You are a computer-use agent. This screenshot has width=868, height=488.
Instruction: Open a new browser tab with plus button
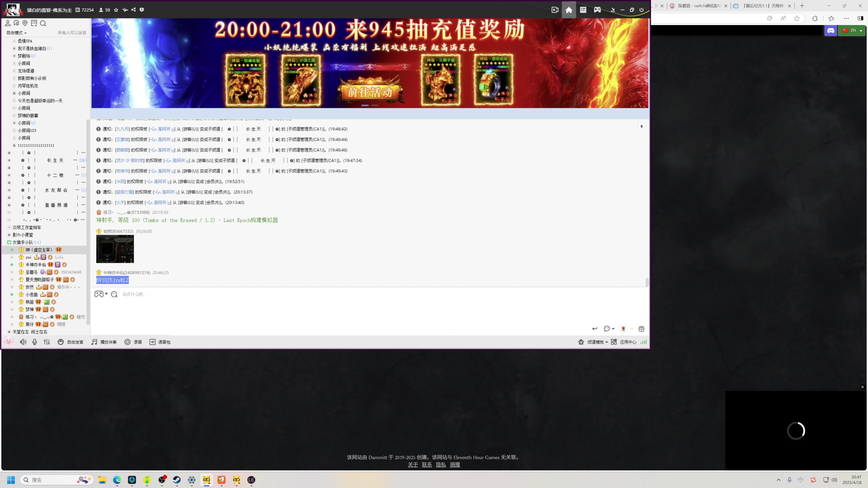click(802, 6)
